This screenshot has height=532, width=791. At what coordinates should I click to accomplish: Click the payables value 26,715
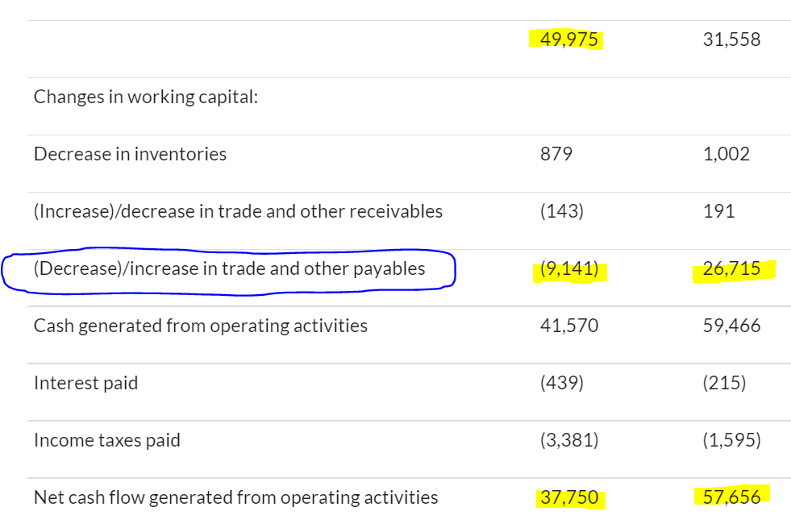coord(731,268)
